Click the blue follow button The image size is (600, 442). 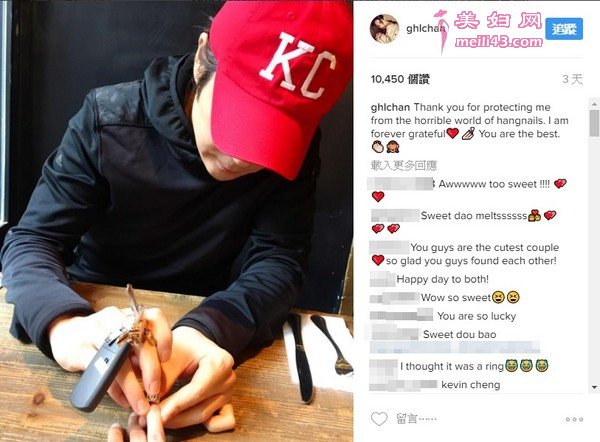tap(564, 29)
